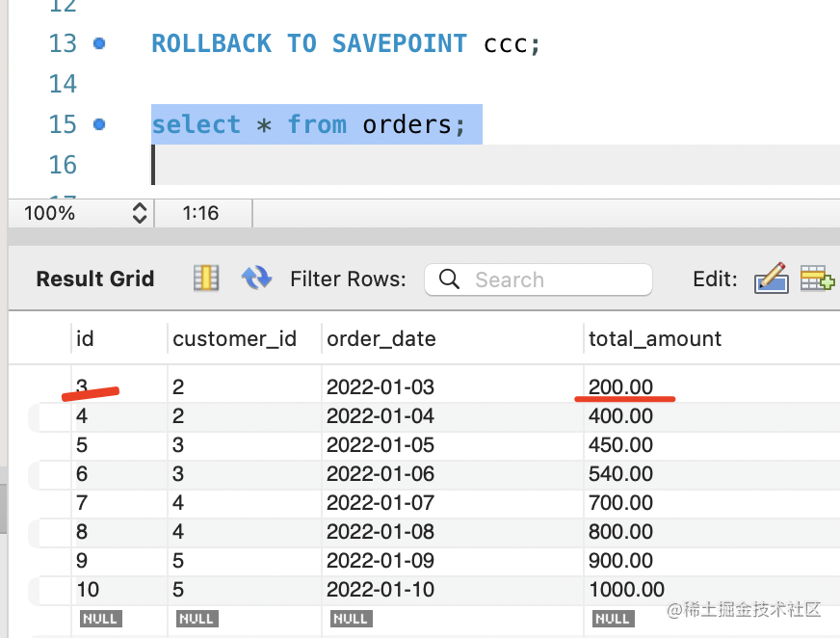The image size is (840, 638).
Task: Click the edit current row pencil icon
Action: [772, 279]
